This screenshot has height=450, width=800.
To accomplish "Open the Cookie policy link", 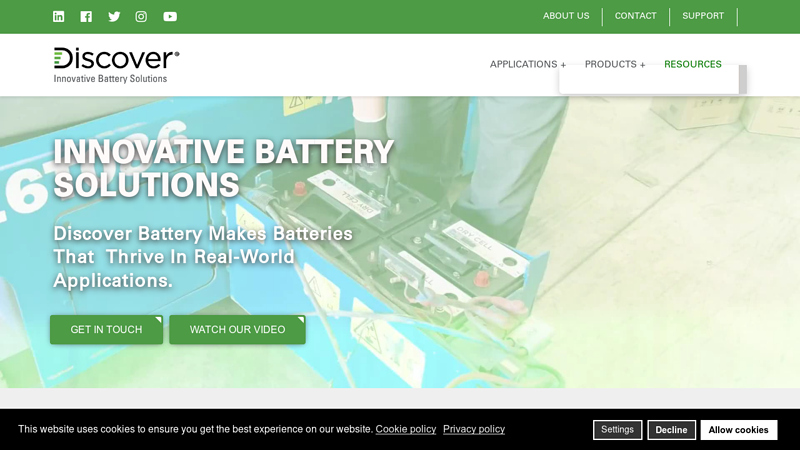I will coord(406,429).
